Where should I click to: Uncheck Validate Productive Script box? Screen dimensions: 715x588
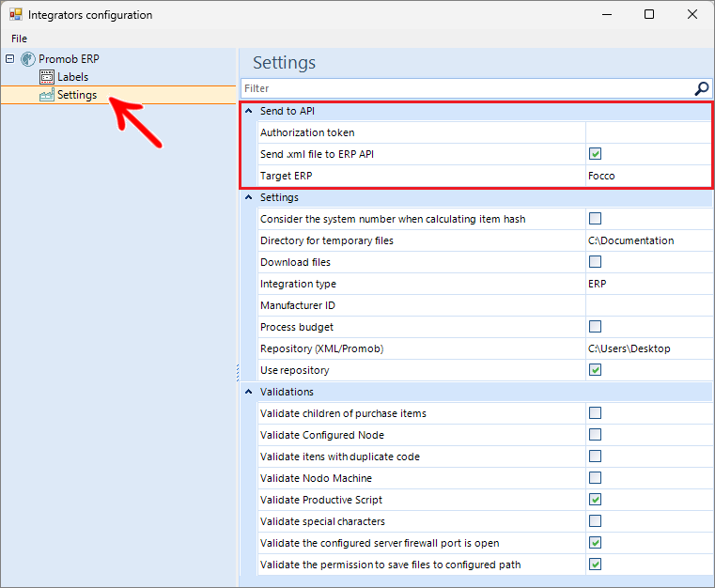tap(595, 500)
